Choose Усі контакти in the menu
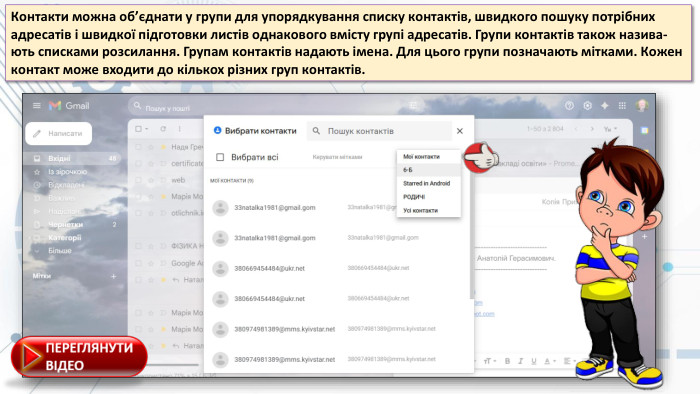This screenshot has height=394, width=700. 429,210
